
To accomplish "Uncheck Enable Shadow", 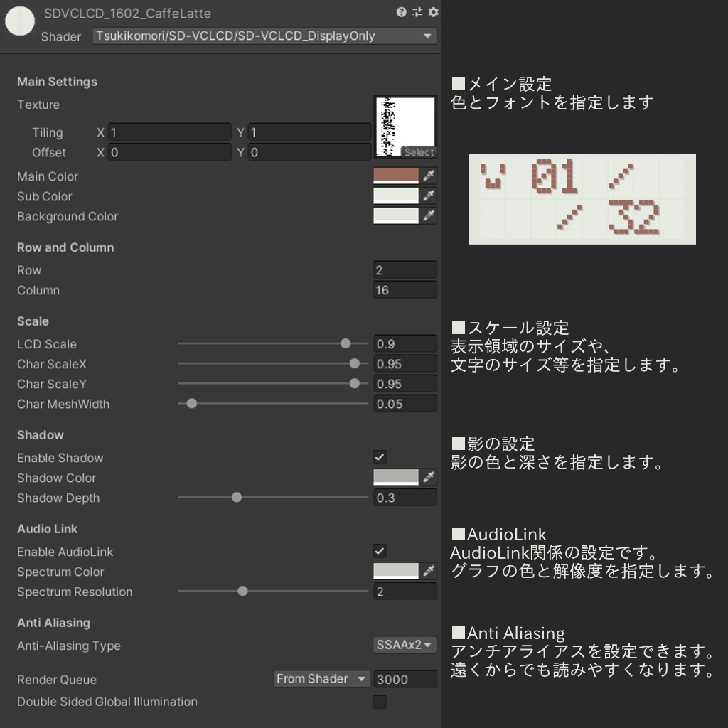I will pos(379,458).
